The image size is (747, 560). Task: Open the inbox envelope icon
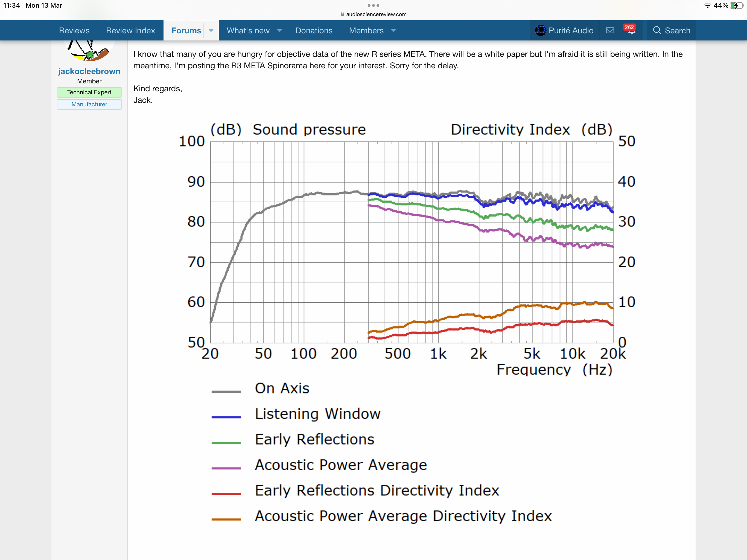pos(610,30)
